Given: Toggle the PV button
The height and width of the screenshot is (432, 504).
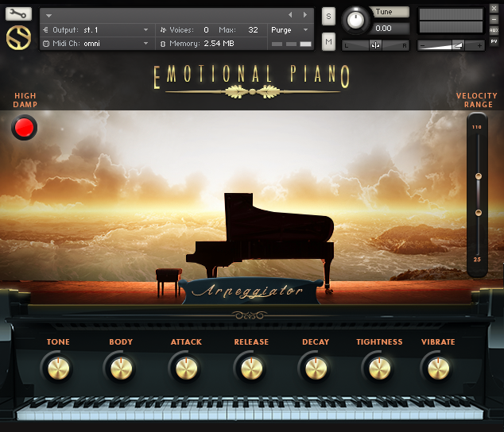Looking at the screenshot, I should pyautogui.click(x=494, y=41).
